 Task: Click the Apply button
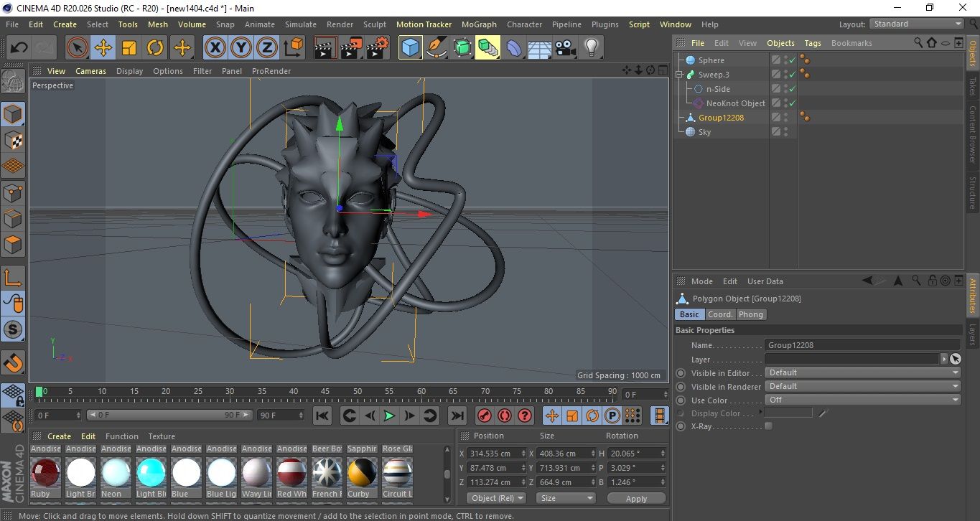coord(636,498)
